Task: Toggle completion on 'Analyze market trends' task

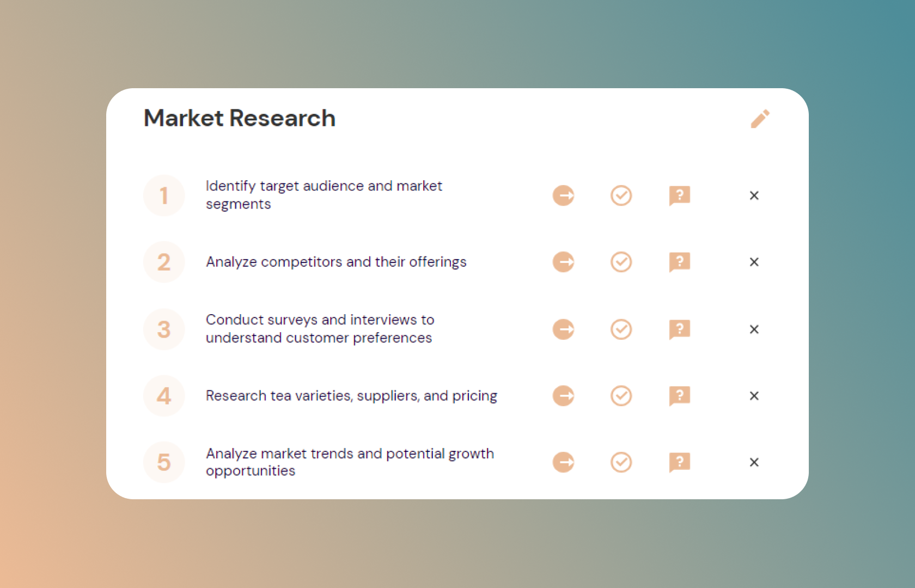Action: (621, 462)
